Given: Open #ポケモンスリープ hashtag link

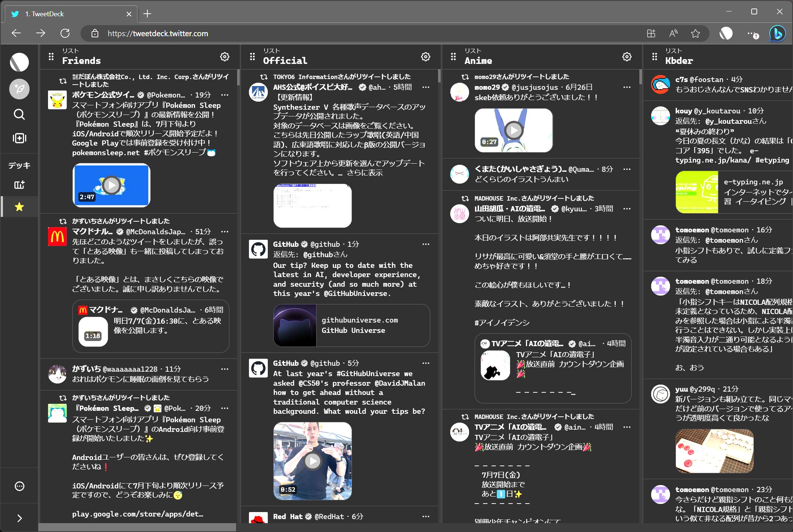Looking at the screenshot, I should [x=175, y=153].
